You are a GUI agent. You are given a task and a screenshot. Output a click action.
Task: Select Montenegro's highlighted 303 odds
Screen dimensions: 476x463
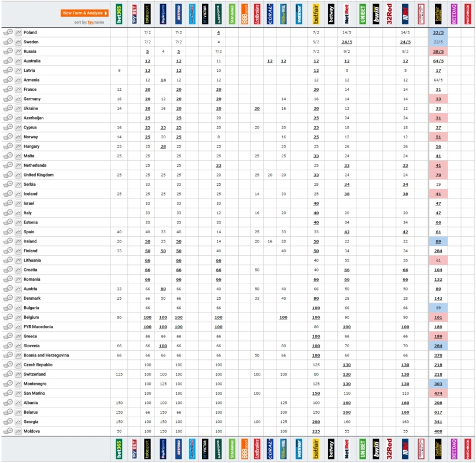438,384
